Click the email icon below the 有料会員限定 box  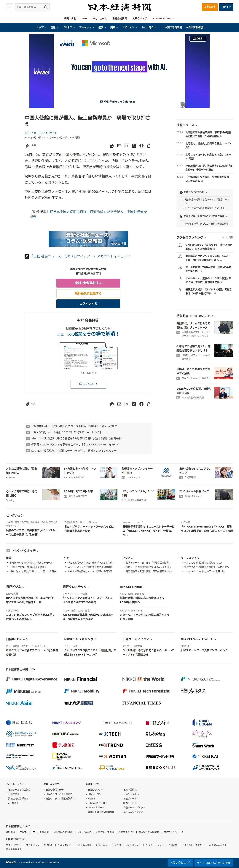coord(119,404)
